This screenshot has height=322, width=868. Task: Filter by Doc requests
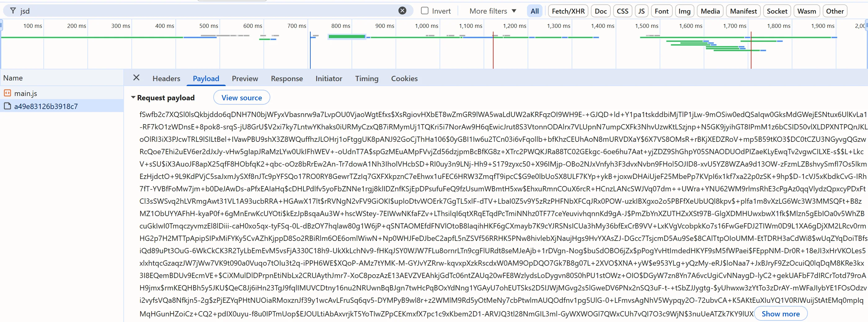600,11
